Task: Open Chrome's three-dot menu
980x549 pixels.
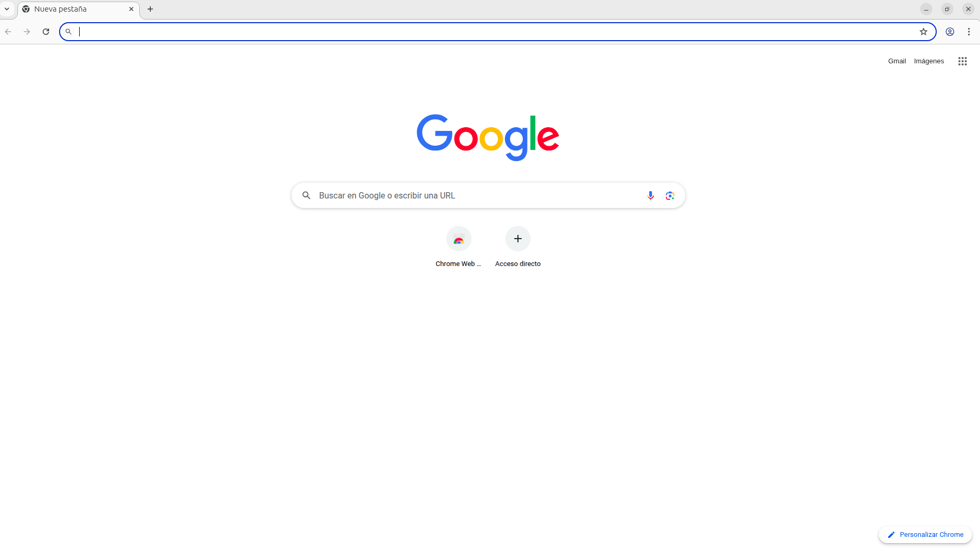Action: (x=969, y=32)
